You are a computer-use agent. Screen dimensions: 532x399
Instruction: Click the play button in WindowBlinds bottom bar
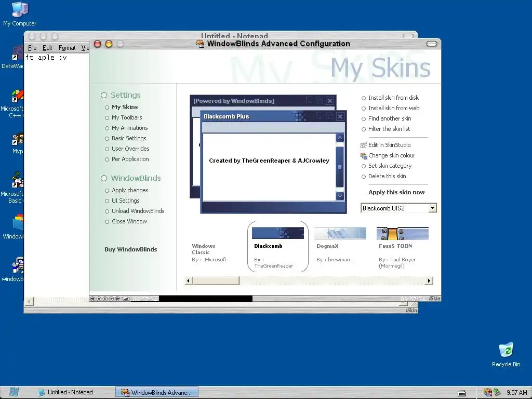(111, 299)
